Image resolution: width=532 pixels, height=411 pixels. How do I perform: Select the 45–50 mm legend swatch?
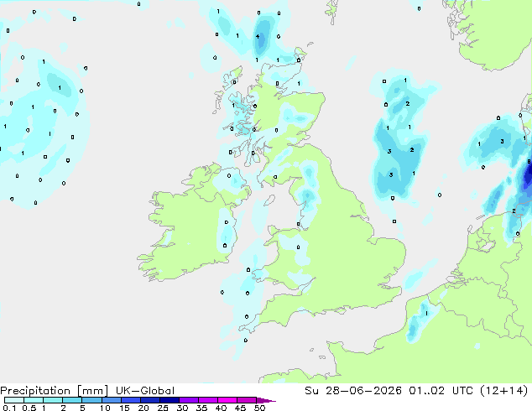pos(247,400)
